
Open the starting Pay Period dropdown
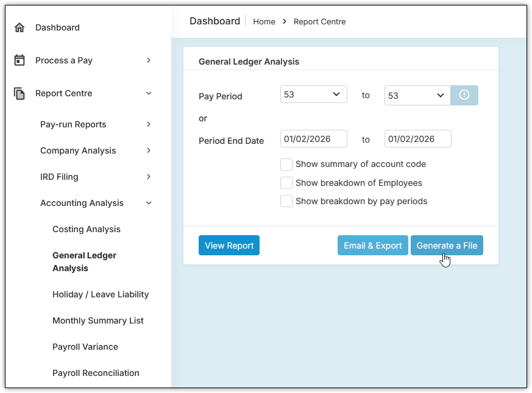point(313,94)
